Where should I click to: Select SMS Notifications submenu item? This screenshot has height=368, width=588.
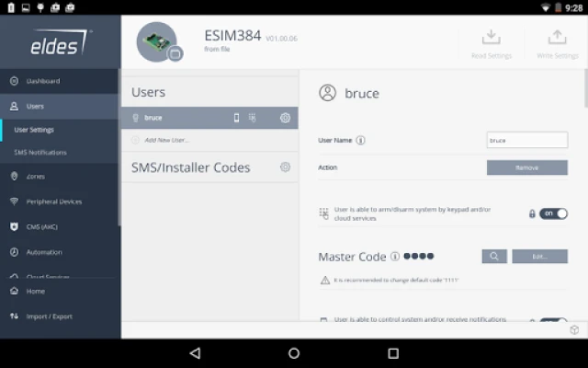(40, 152)
